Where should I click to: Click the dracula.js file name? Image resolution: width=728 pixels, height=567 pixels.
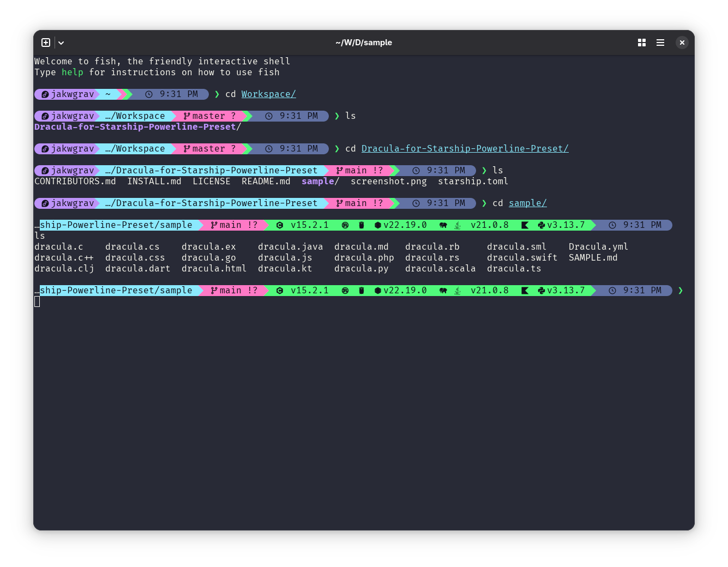point(285,258)
